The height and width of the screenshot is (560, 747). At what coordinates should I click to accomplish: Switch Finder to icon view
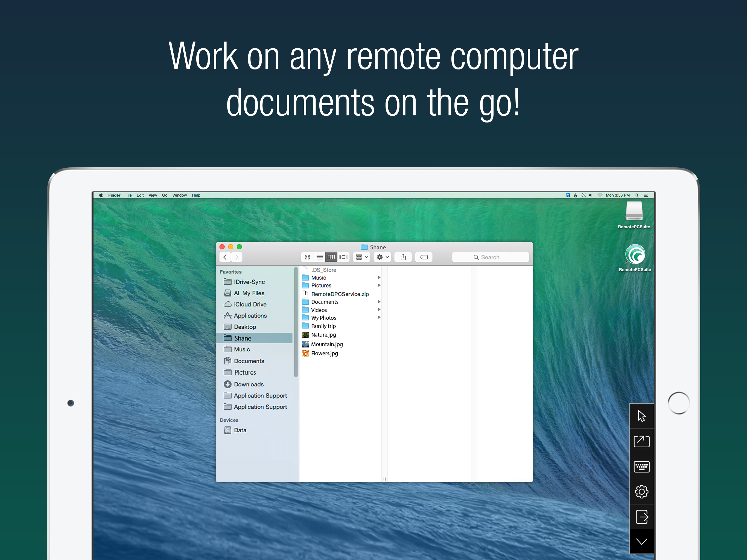click(307, 257)
